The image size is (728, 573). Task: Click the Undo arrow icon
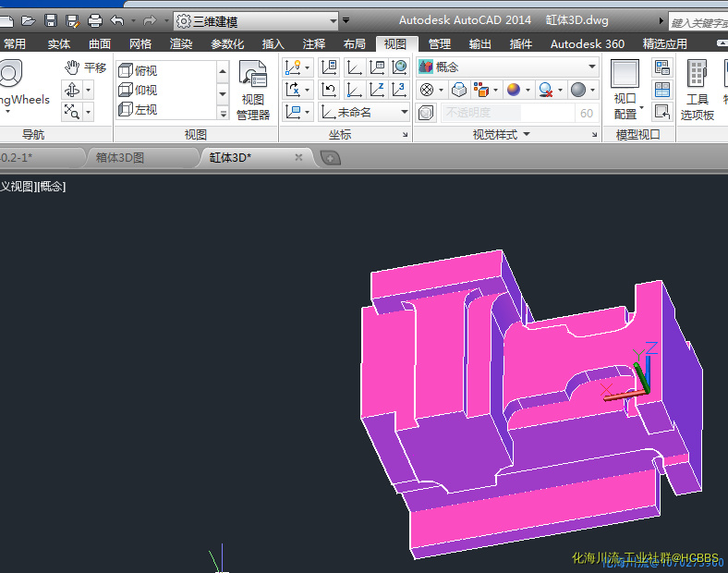[x=116, y=20]
